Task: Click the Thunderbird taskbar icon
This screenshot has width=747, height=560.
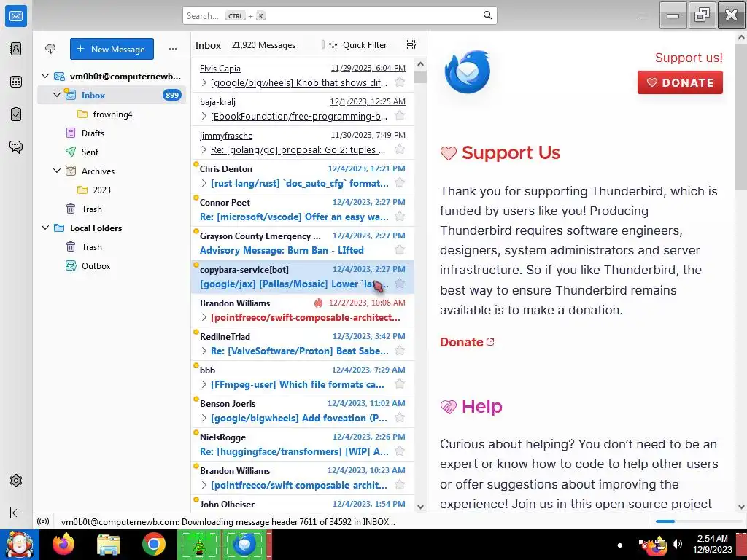Action: point(244,544)
